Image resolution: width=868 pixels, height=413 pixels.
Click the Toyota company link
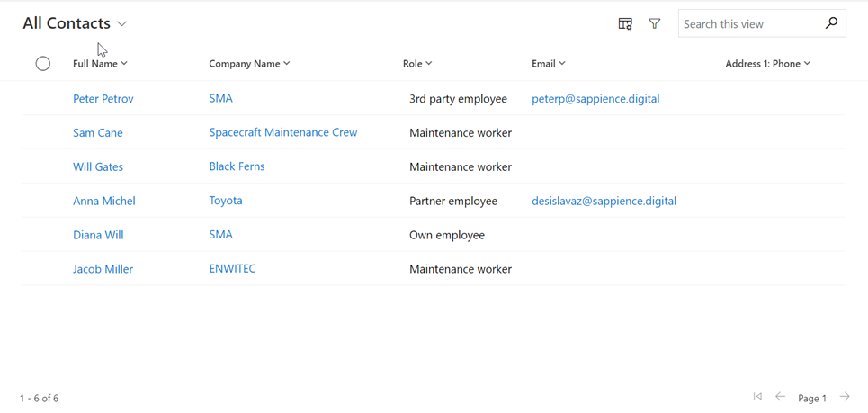click(226, 201)
